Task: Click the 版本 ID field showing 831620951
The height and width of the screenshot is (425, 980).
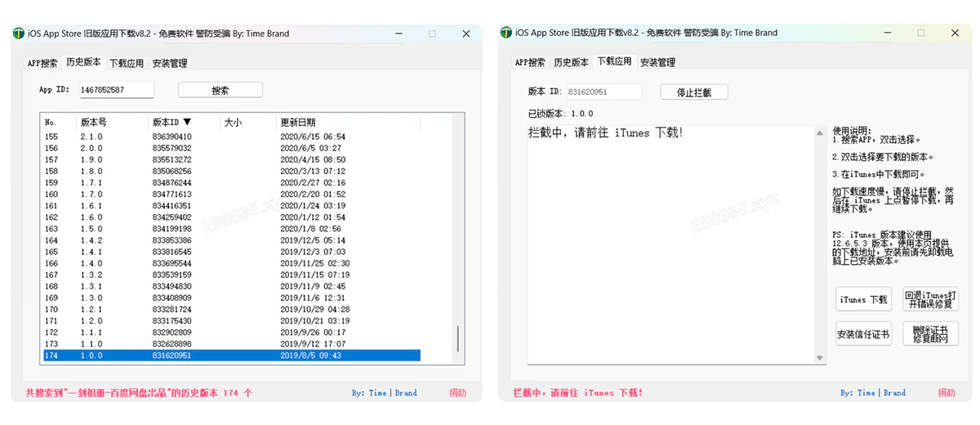Action: (x=604, y=92)
